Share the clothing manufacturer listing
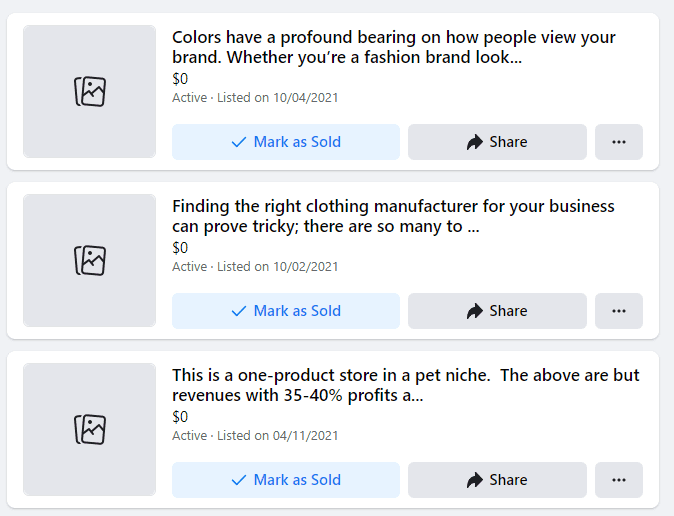This screenshot has height=516, width=674. click(497, 311)
